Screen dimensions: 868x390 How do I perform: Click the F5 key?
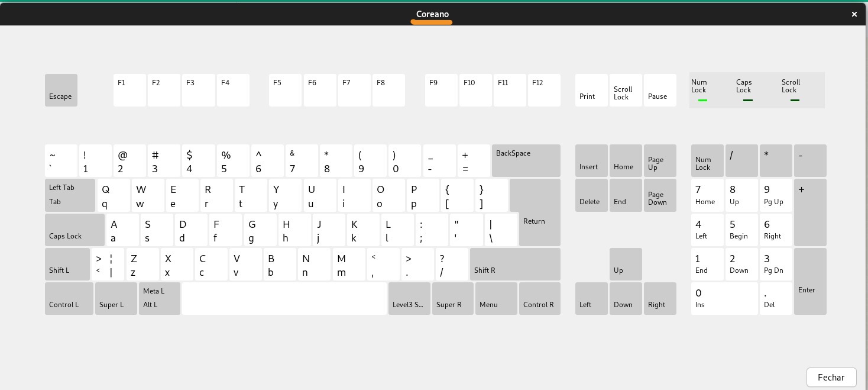pyautogui.click(x=285, y=90)
